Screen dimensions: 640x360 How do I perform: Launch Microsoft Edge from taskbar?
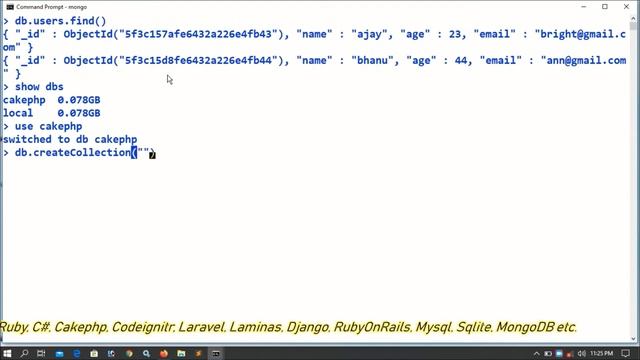[77, 353]
